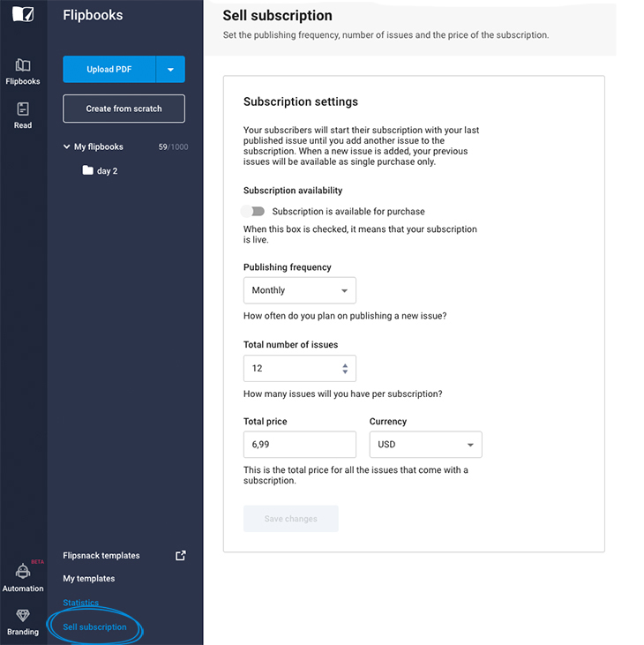Open the Branding diamond icon

[23, 615]
